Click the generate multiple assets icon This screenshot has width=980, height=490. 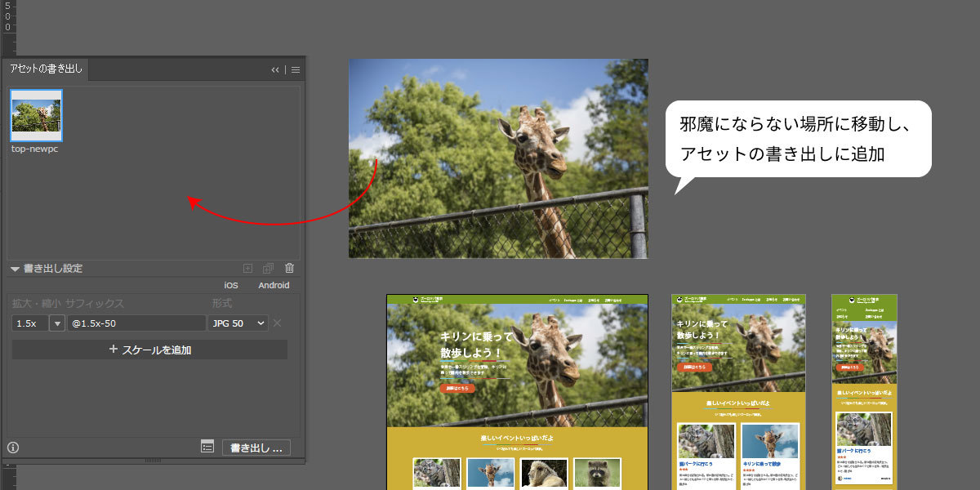point(268,268)
